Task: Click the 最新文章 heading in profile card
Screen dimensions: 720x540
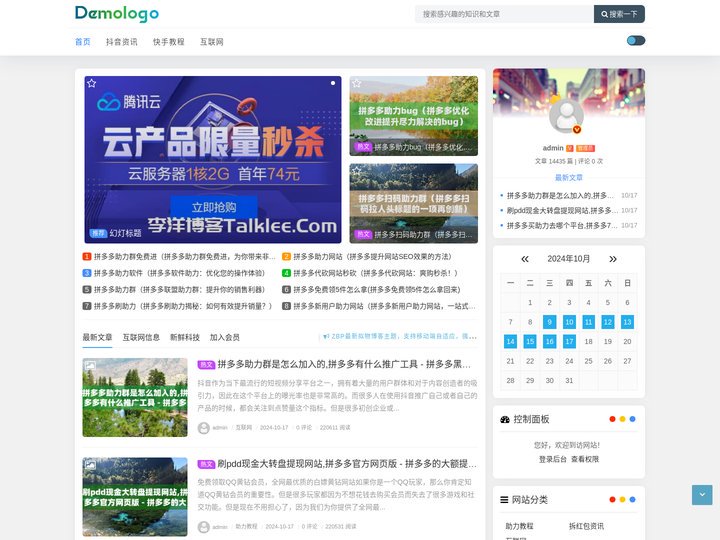Action: (568, 178)
